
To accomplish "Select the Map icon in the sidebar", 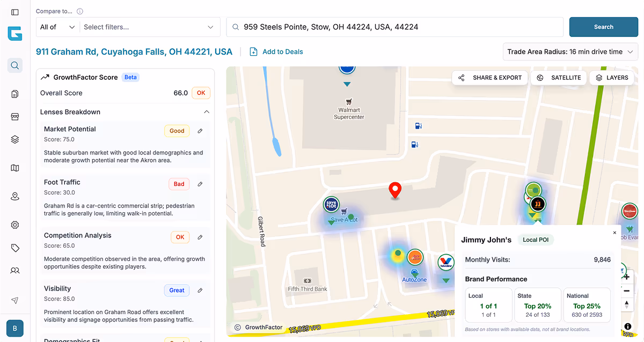I will point(15,168).
